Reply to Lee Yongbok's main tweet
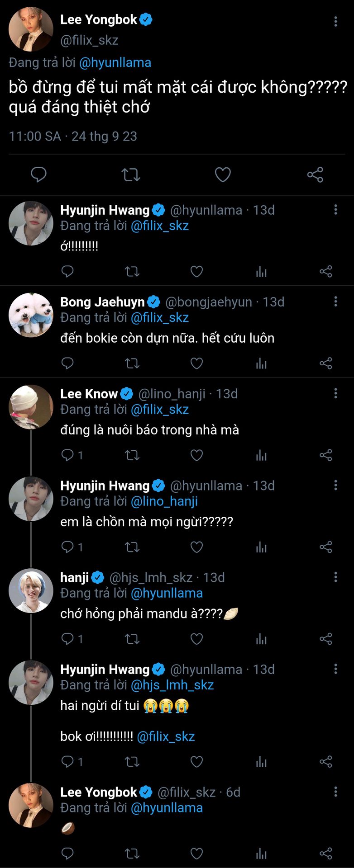 pyautogui.click(x=38, y=175)
